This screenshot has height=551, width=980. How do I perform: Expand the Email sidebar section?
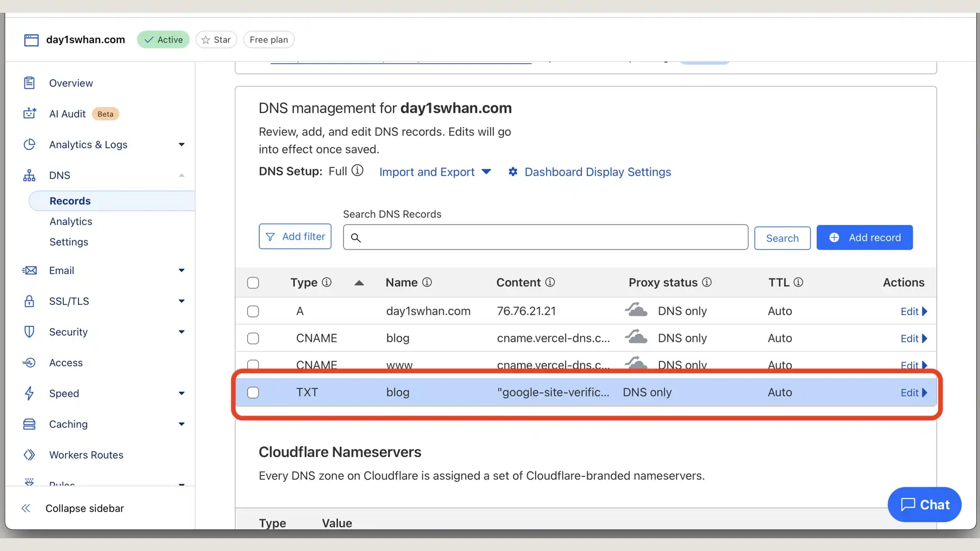tap(182, 270)
